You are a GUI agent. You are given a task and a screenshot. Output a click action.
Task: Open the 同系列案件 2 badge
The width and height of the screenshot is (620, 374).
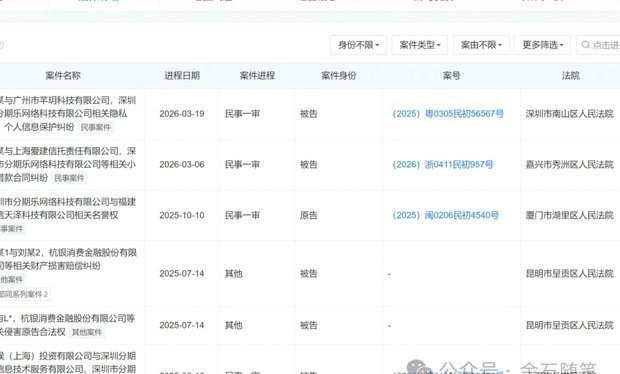25,294
